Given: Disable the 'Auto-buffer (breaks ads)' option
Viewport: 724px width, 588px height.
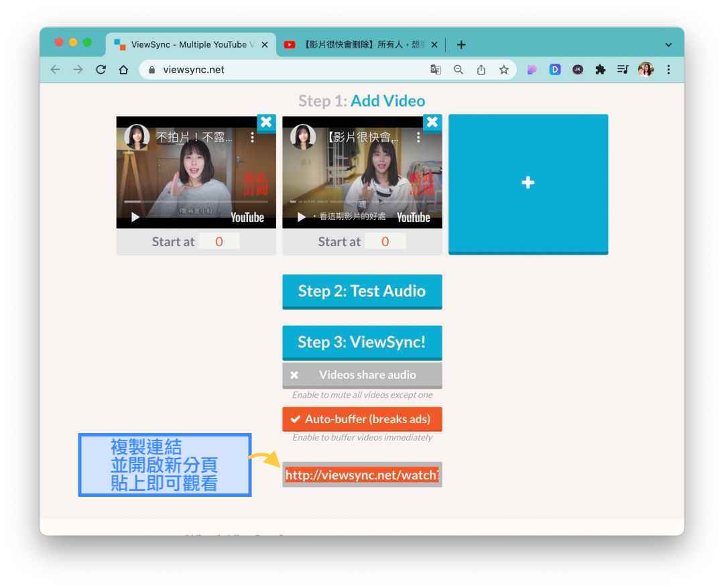Looking at the screenshot, I should click(362, 419).
